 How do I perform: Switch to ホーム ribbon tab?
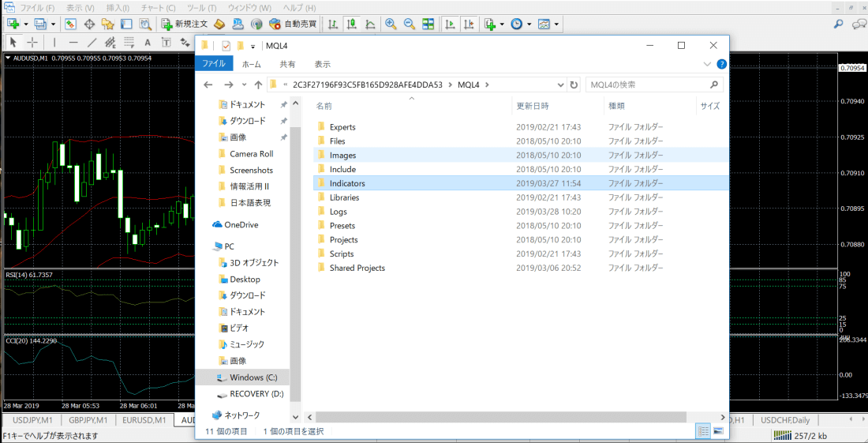point(252,64)
